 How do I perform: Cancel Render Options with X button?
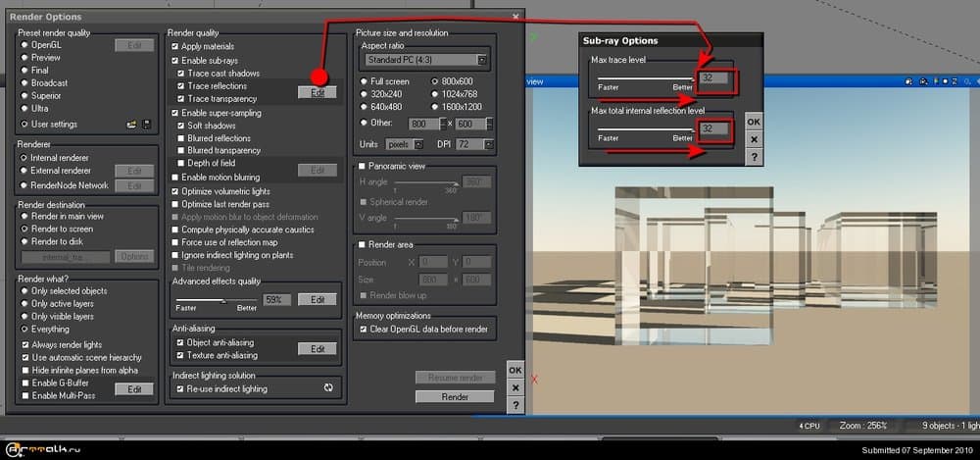[515, 388]
